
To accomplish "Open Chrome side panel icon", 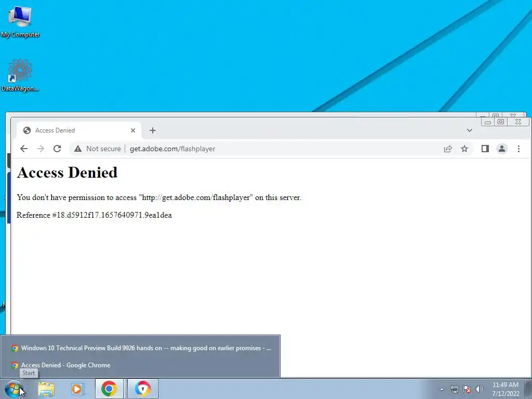I will click(485, 149).
